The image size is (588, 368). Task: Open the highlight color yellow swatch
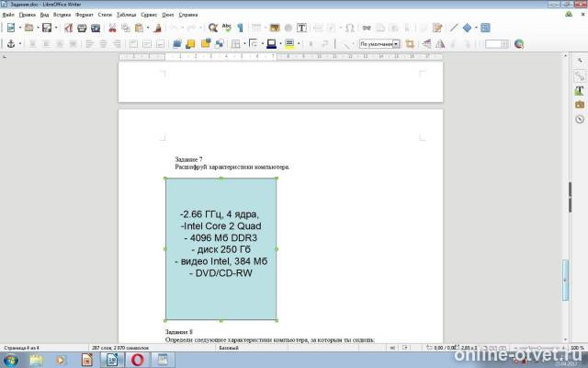point(289,44)
